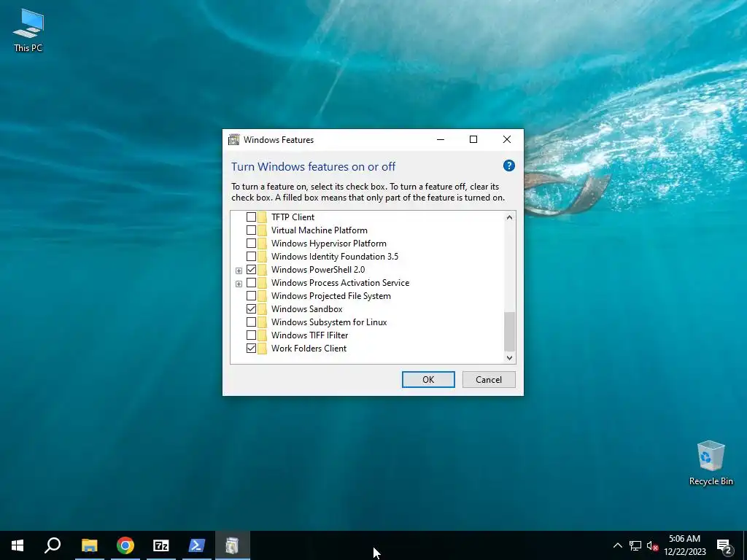Select the Windows Sandbox label
The image size is (747, 560).
[x=307, y=309]
